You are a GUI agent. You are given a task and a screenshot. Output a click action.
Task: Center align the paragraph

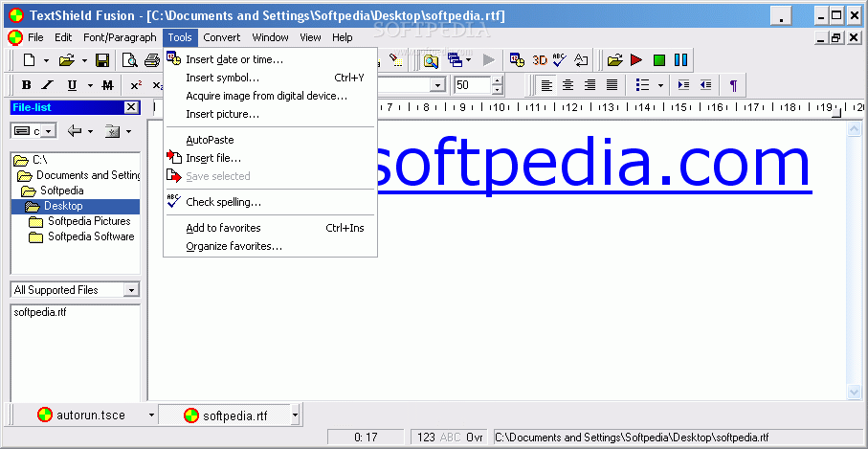click(x=568, y=85)
